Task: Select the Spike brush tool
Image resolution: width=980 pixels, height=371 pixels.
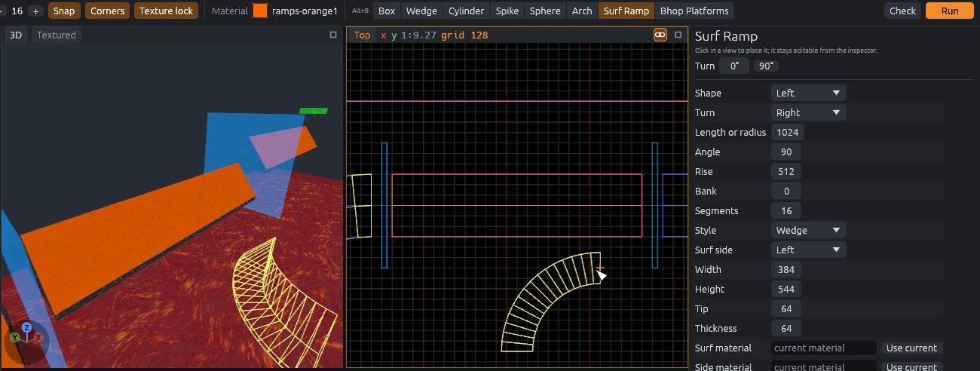Action: coord(507,11)
